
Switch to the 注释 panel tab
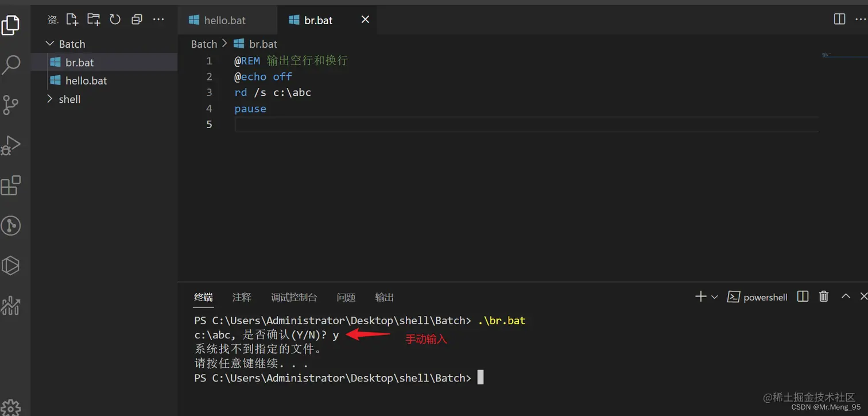pyautogui.click(x=242, y=297)
